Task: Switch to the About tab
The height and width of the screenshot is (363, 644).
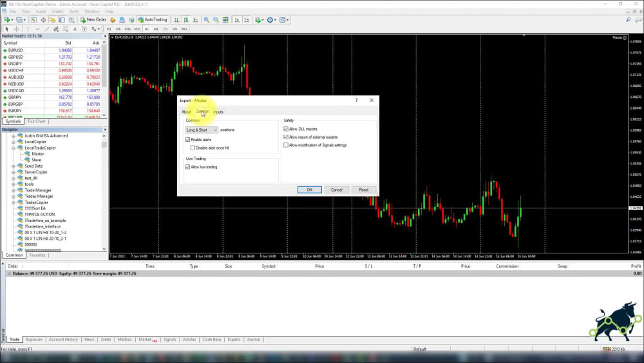Action: point(187,112)
